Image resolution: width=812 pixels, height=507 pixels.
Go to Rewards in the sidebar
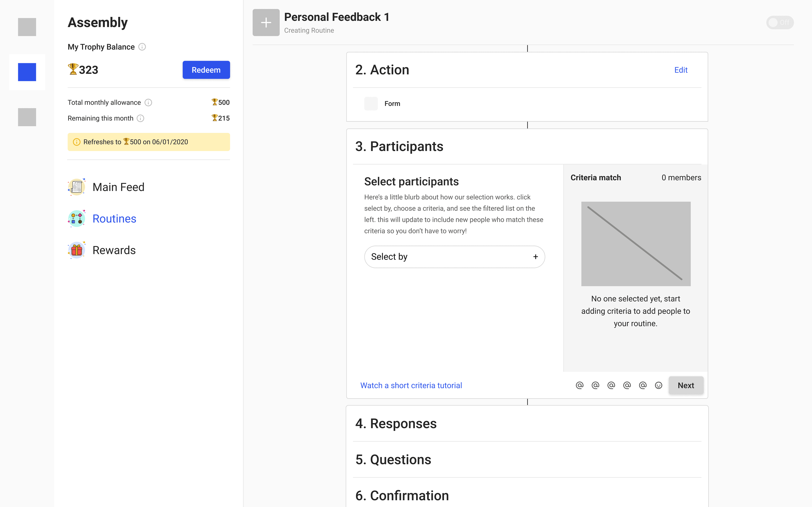point(114,250)
